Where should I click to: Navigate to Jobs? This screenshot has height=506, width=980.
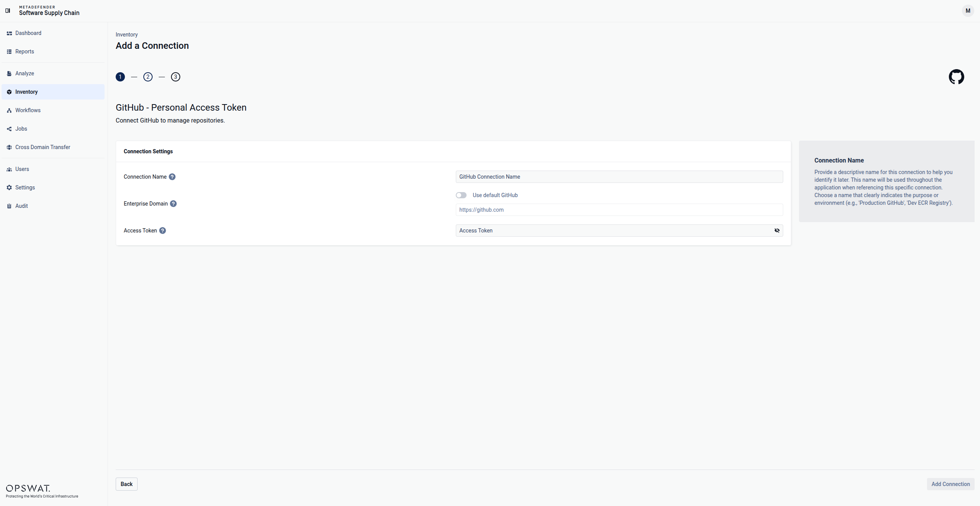53,129
